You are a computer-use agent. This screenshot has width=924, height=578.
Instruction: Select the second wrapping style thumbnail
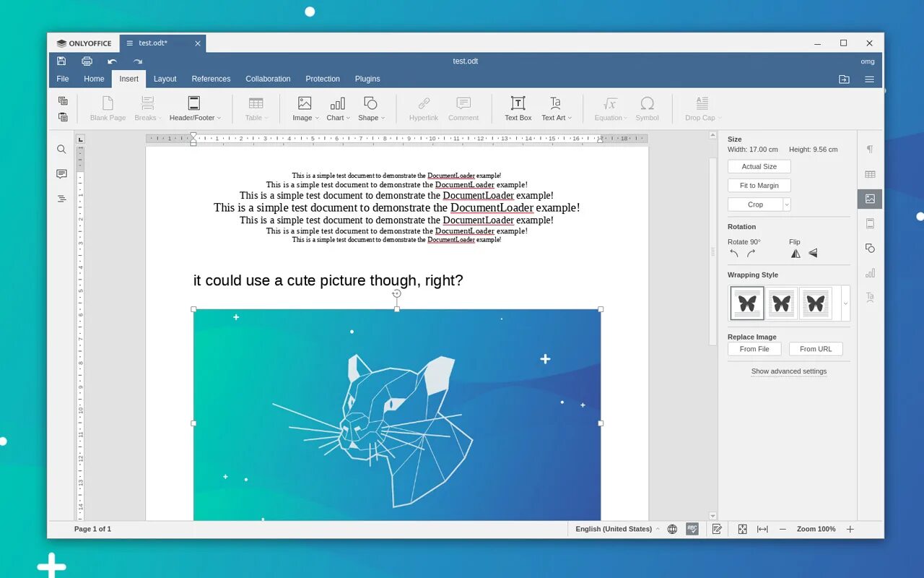click(x=781, y=303)
